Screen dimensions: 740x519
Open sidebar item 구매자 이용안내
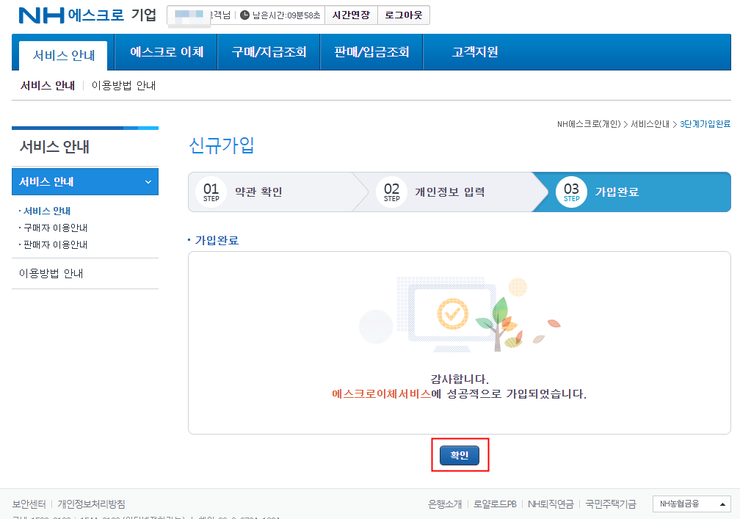tap(55, 228)
